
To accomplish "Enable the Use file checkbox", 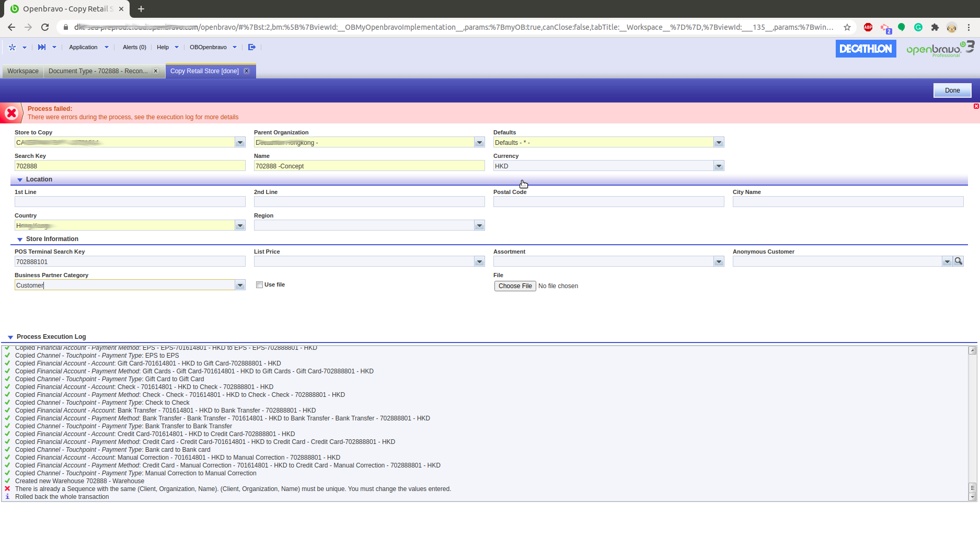I will click(x=259, y=284).
